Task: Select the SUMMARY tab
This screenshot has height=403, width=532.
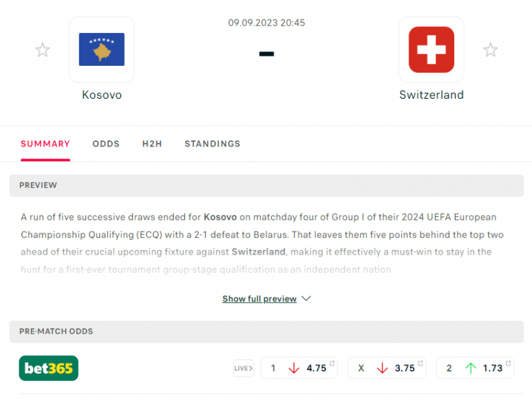Action: click(46, 144)
